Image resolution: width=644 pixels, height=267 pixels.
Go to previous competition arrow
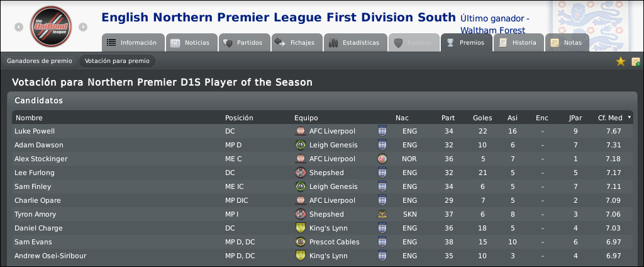[19, 27]
